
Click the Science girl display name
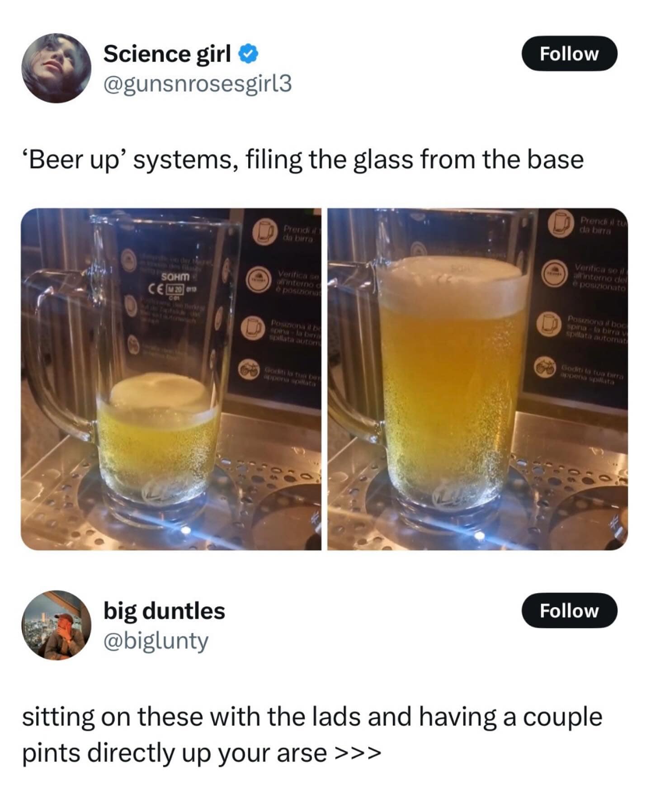[167, 54]
